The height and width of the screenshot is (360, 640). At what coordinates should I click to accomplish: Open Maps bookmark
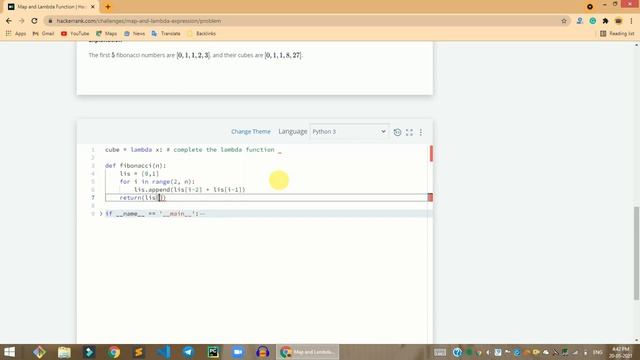106,33
